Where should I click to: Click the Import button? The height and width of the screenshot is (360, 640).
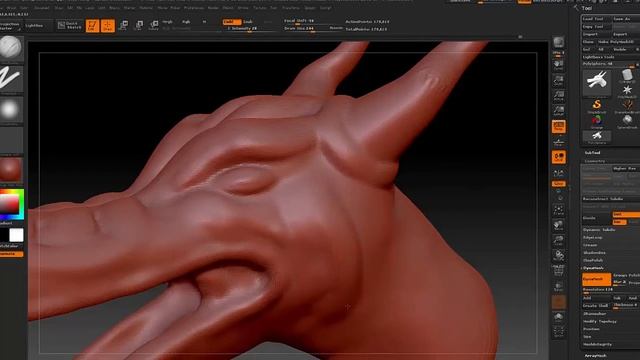[x=597, y=34]
